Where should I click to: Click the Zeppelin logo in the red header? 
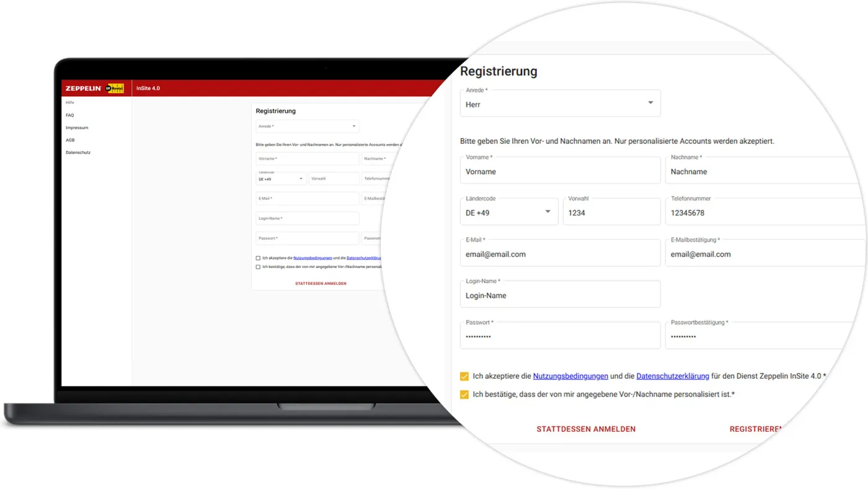click(83, 89)
